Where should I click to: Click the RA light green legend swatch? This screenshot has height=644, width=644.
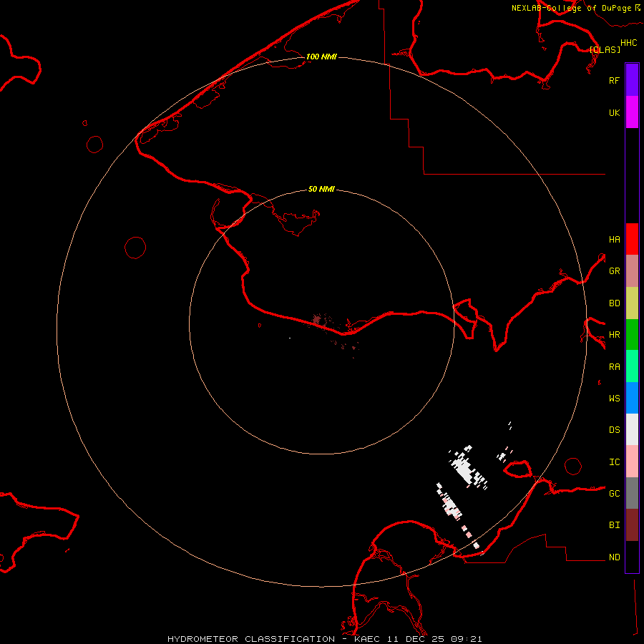[632, 366]
